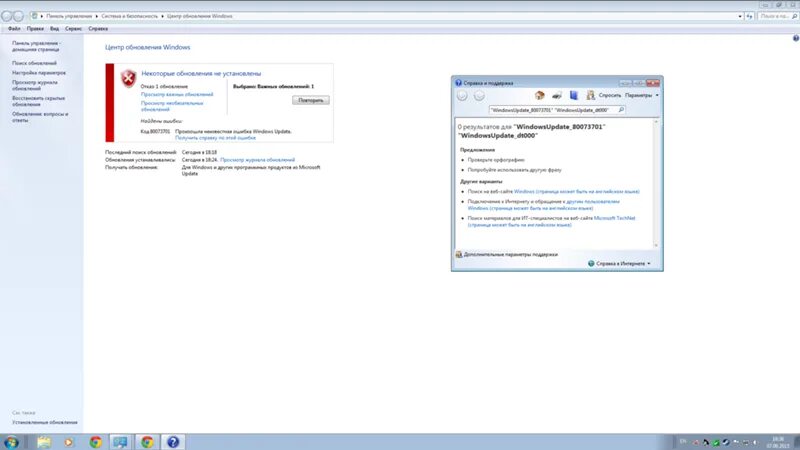Open the Правка menu
This screenshot has height=450, width=800.
point(35,29)
